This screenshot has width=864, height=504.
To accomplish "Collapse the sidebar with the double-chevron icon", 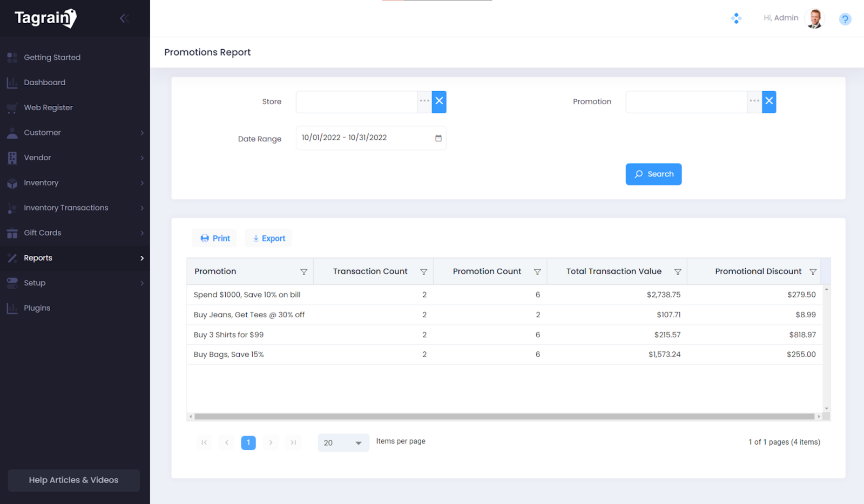I will (x=124, y=18).
